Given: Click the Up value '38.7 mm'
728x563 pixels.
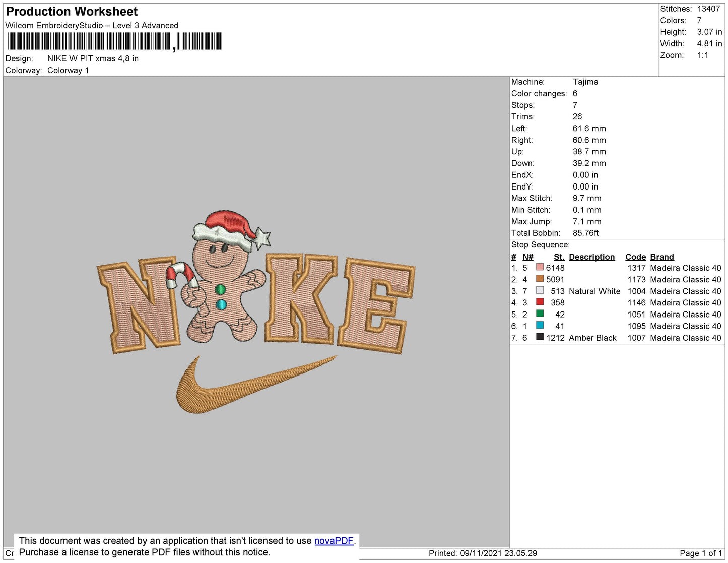Looking at the screenshot, I should pos(589,151).
